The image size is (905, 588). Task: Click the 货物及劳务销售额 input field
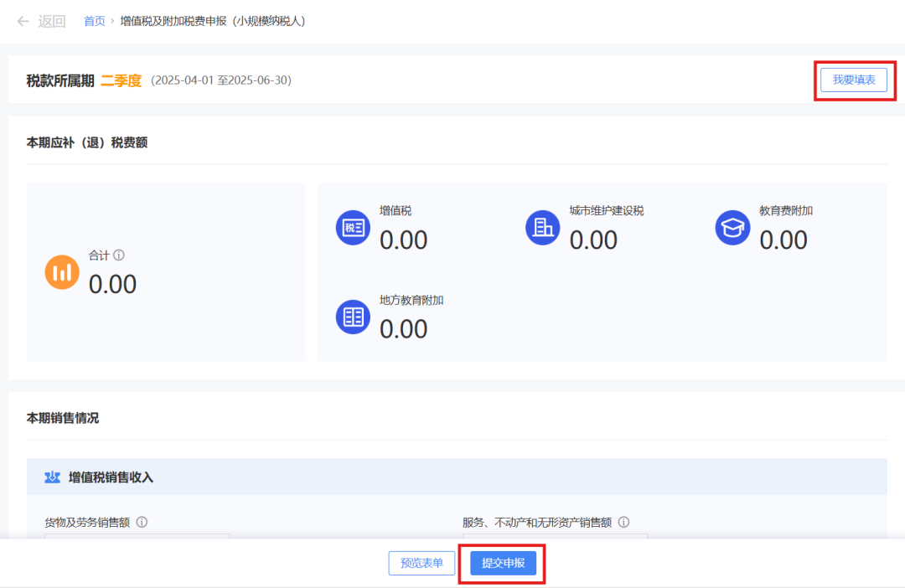(137, 537)
